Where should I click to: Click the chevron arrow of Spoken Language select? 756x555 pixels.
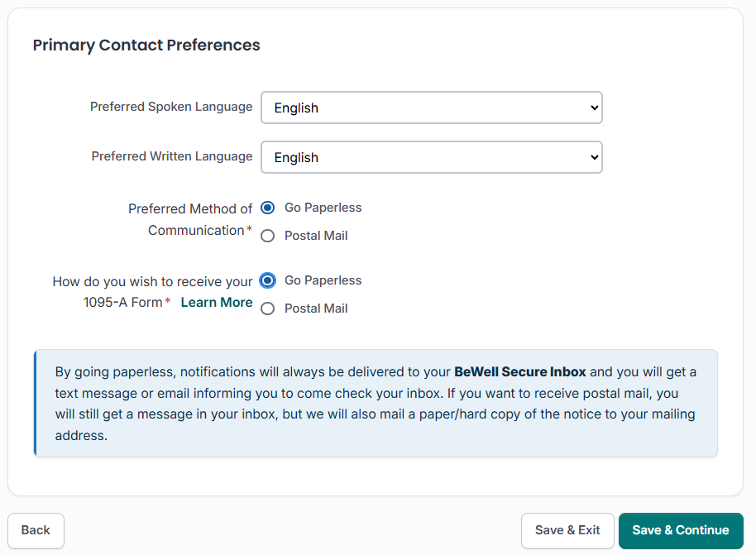click(592, 108)
